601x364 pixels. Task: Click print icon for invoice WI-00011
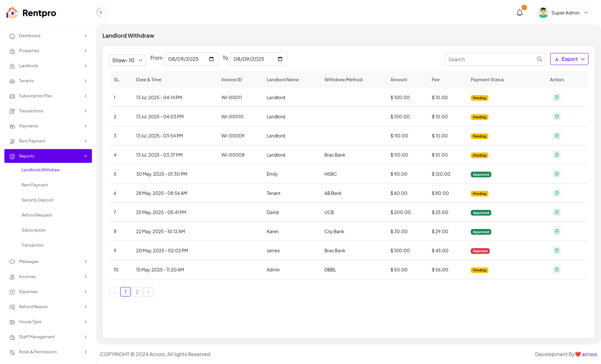[x=556, y=98]
